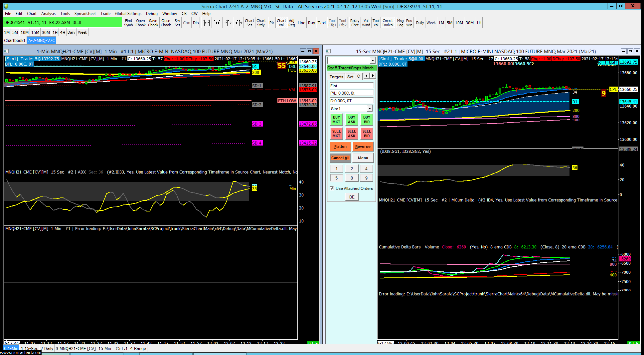Viewport: 644px width, 355px height.
Task: Open Chart Studies from the toolbar
Action: coord(261,23)
